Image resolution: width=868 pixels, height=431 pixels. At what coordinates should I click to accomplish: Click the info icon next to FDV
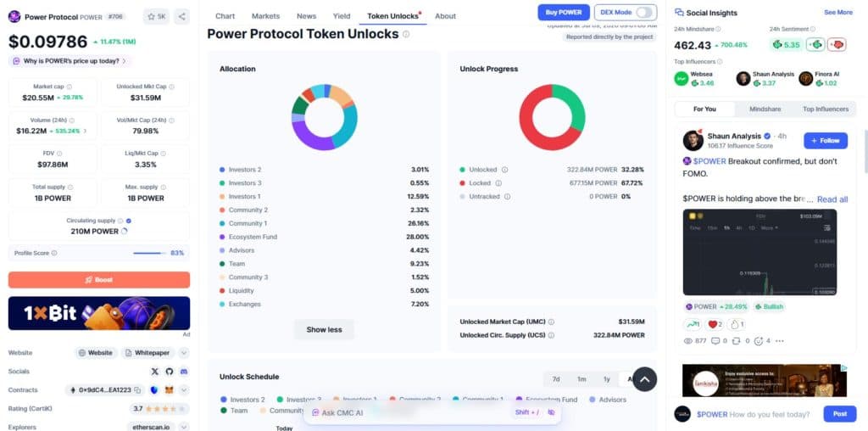(x=59, y=154)
